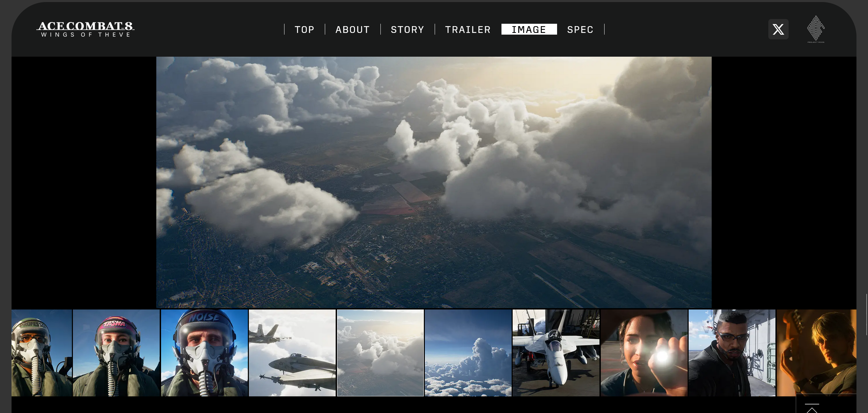Select the highlighted clouds over city thumbnail
868x413 pixels.
380,353
